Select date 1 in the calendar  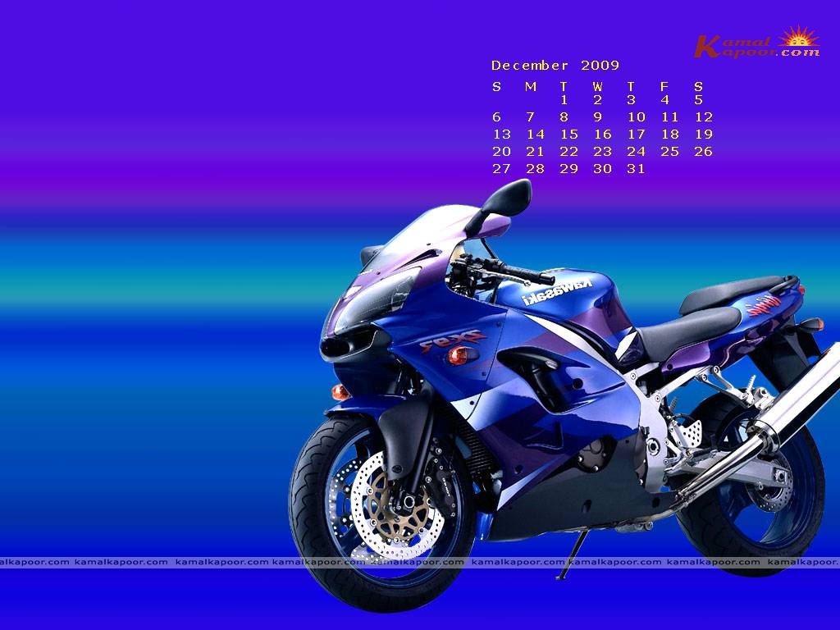(564, 99)
